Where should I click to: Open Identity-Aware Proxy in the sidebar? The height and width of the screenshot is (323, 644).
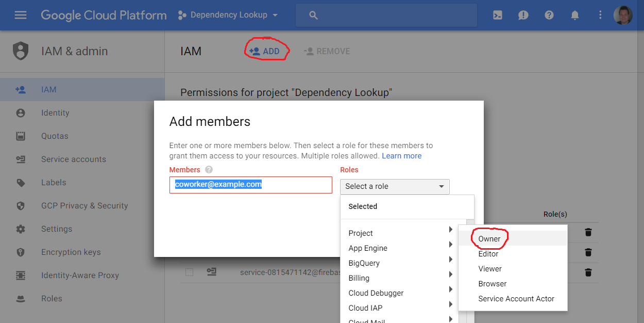82,276
